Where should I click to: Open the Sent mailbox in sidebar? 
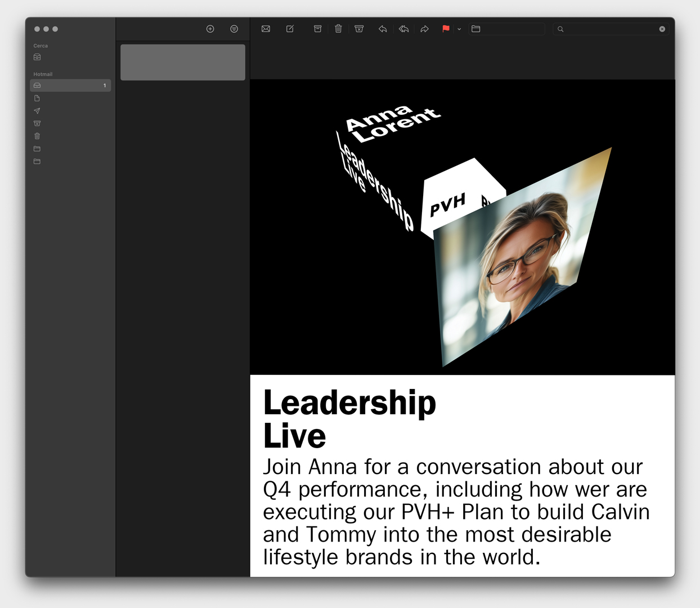37,111
